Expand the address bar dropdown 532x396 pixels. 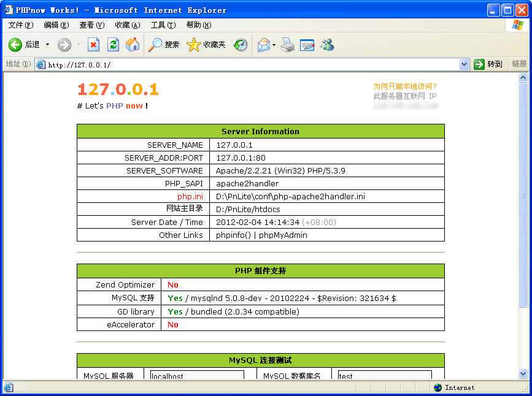(x=464, y=64)
